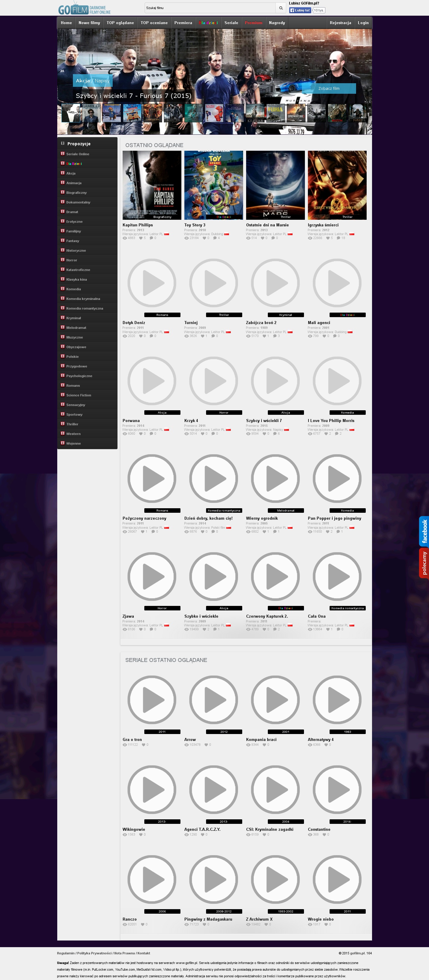This screenshot has width=429, height=980.
Task: Click the play icon for Wikingowie
Action: coord(152,789)
